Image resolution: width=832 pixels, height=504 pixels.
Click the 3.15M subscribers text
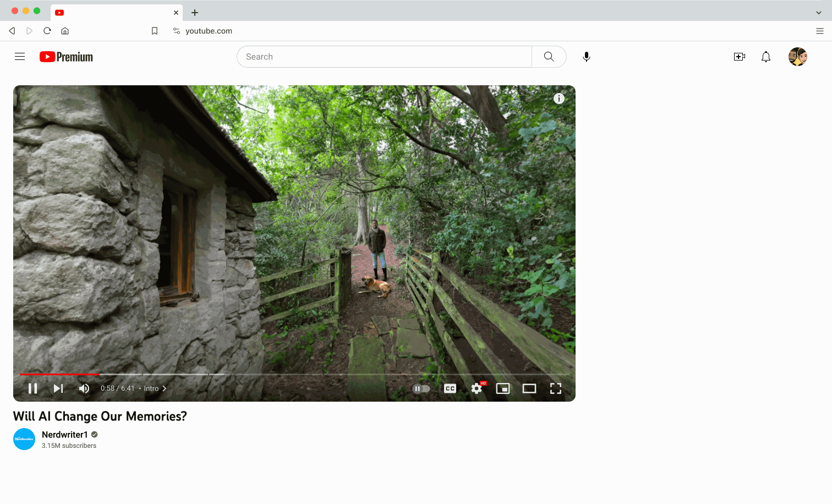pos(69,446)
